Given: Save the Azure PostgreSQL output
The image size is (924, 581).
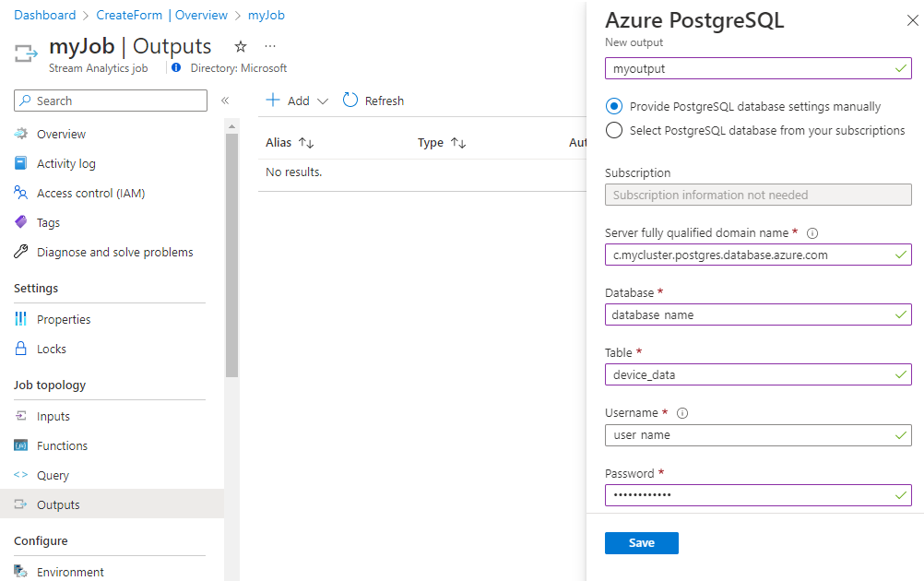Looking at the screenshot, I should [641, 543].
